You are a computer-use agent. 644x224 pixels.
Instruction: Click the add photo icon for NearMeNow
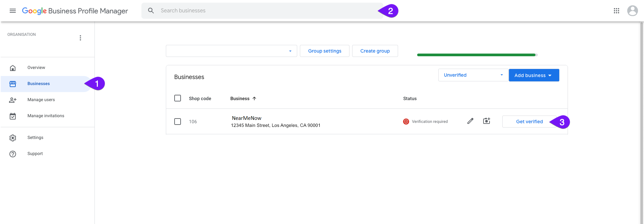(487, 121)
